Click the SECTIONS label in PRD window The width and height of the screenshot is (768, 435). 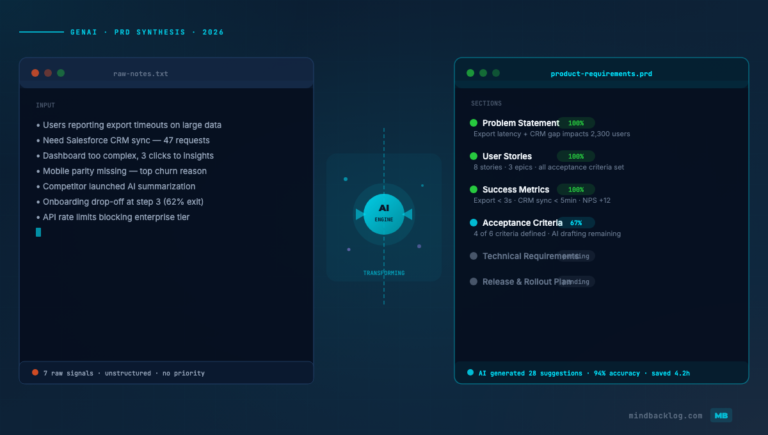(x=486, y=103)
